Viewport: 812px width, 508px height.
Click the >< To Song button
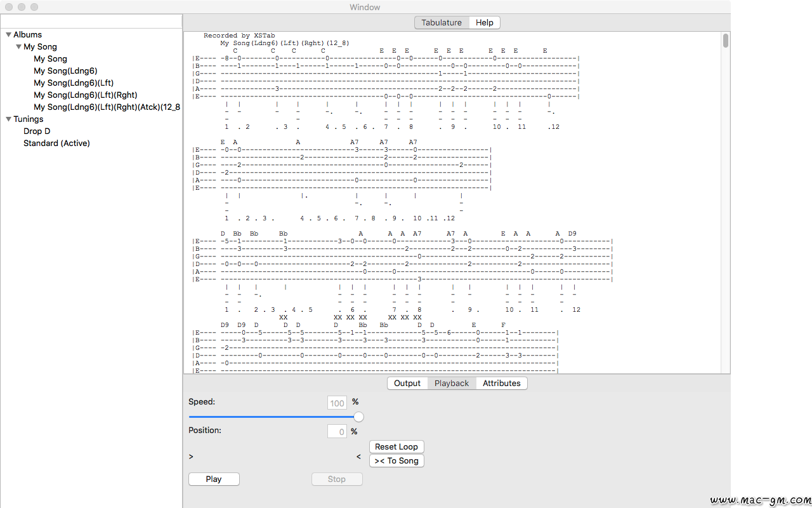click(396, 460)
